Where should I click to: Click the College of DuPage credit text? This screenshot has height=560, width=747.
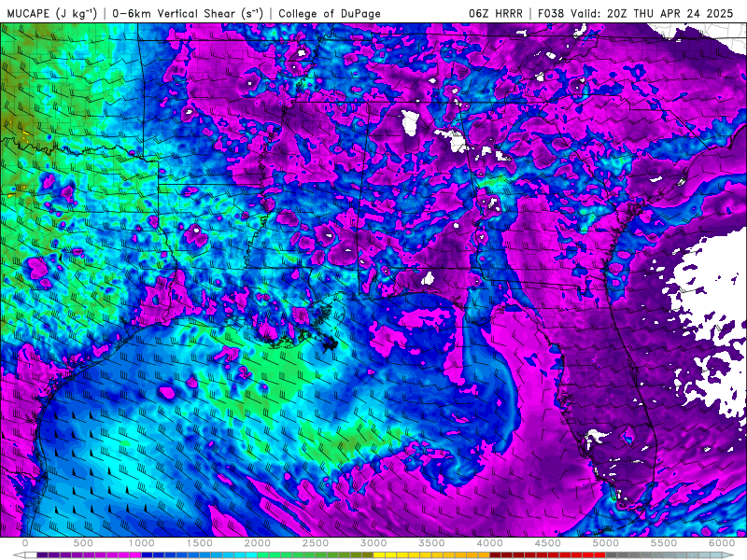tap(330, 13)
